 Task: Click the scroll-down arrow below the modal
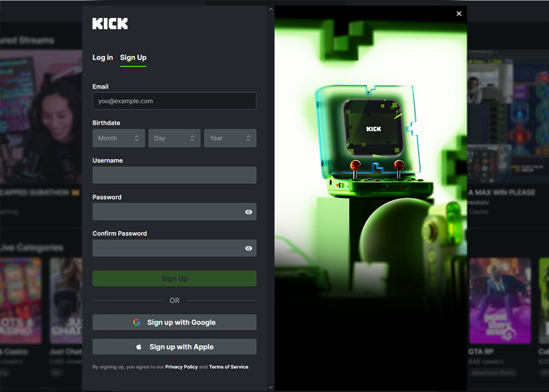click(x=270, y=387)
